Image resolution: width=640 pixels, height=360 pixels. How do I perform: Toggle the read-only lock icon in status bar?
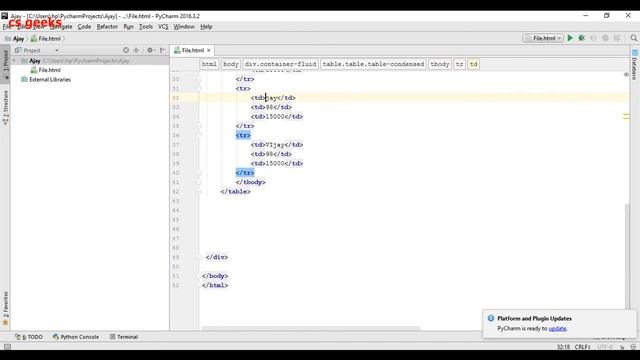click(622, 347)
